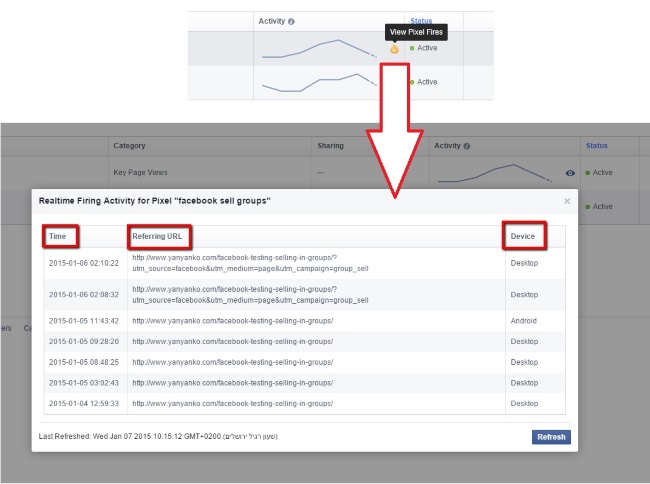This screenshot has height=484, width=650.
Task: Click the Last Refreshed timestamp text
Action: (158, 436)
